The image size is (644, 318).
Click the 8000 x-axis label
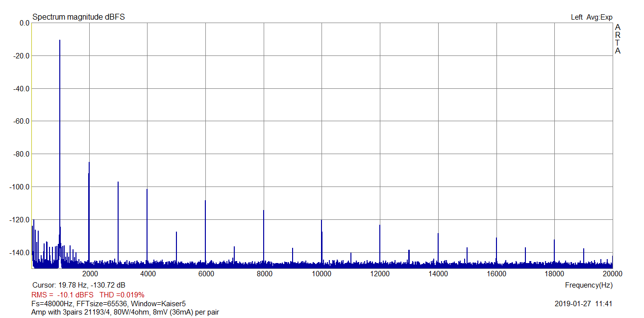[264, 274]
